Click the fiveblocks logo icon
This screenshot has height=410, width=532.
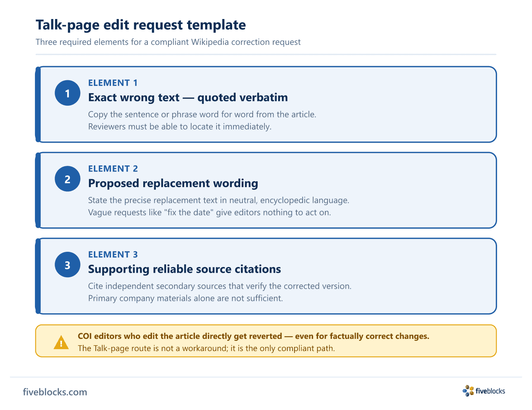[x=468, y=391]
